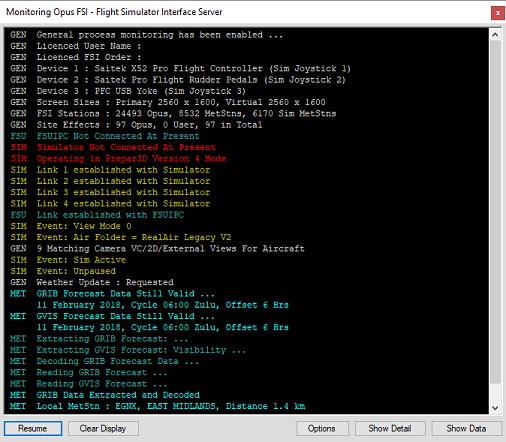This screenshot has width=506, height=442.
Task: Click 'Event: View Mode 0' line
Action: (x=71, y=226)
